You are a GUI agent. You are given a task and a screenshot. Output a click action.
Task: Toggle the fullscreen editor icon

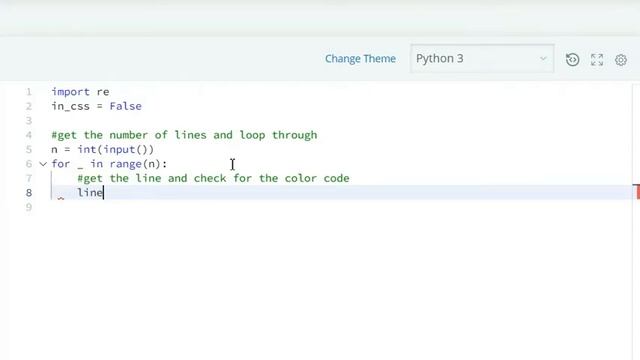[x=597, y=60]
